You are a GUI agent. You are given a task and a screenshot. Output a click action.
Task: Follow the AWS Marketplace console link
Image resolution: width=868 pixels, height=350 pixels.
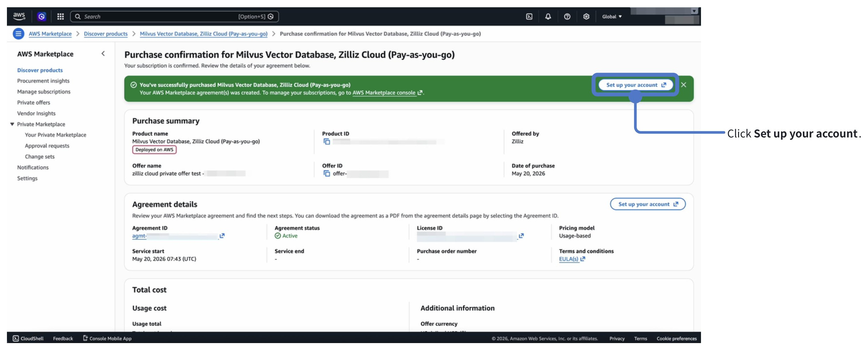coord(387,93)
